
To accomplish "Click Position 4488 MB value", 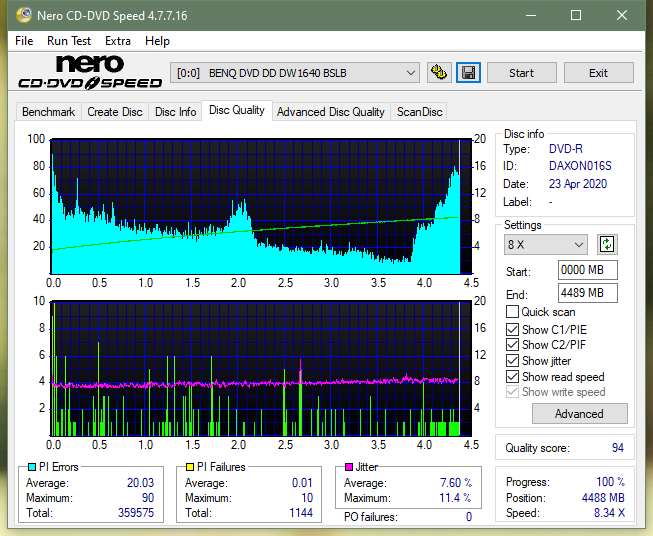I will coord(603,498).
